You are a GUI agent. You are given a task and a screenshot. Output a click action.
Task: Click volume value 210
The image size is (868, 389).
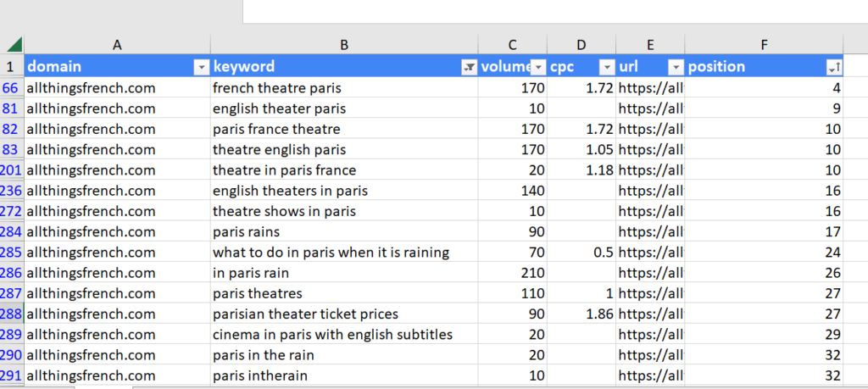[512, 273]
